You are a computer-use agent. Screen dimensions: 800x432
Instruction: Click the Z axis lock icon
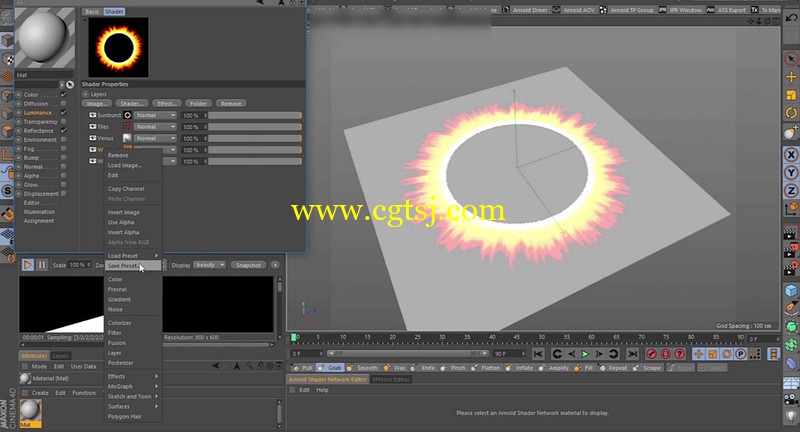(x=791, y=191)
